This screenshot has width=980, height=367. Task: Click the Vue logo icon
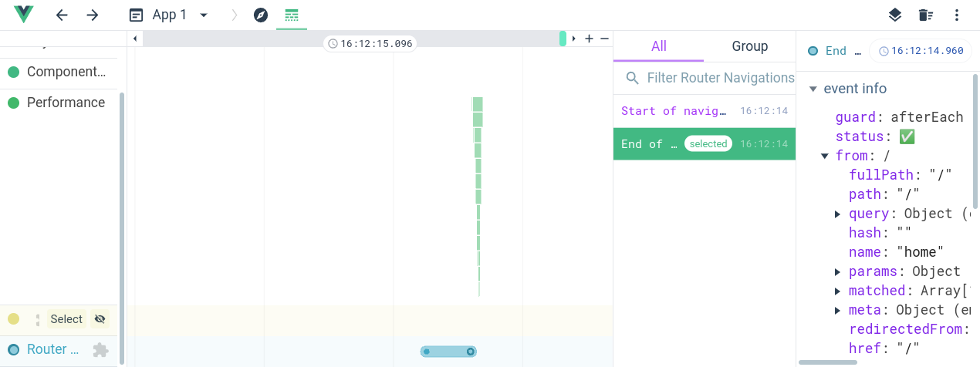point(24,15)
